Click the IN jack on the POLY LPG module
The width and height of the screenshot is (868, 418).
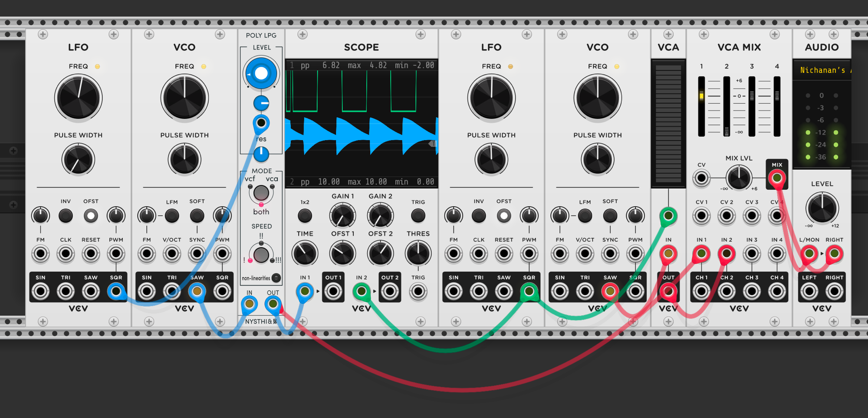249,304
